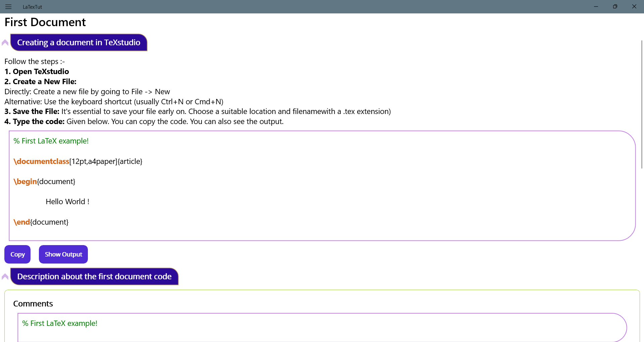The height and width of the screenshot is (342, 644).
Task: Collapse the 'Description about the first document code' section
Action: click(5, 277)
